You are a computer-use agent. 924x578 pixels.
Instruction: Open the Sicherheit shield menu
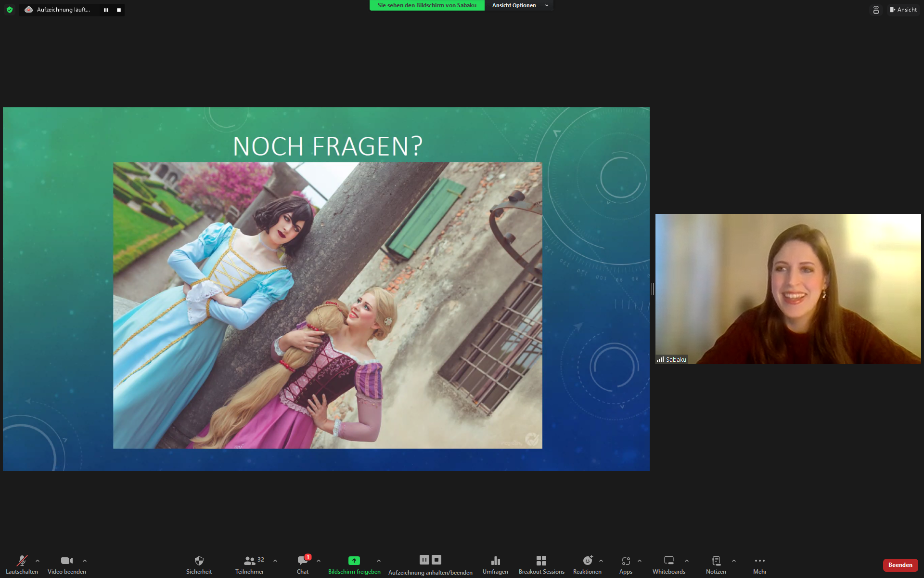click(199, 565)
